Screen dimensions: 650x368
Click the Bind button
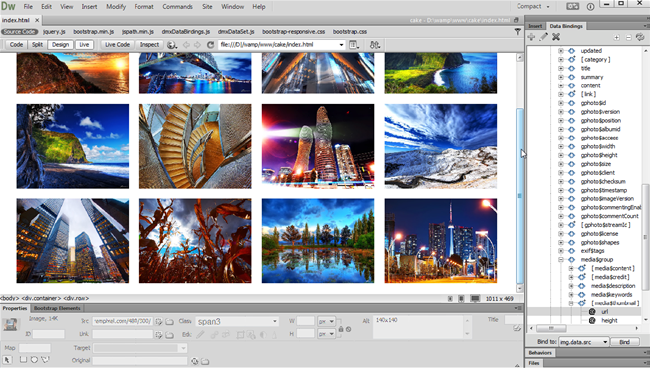[x=624, y=342]
